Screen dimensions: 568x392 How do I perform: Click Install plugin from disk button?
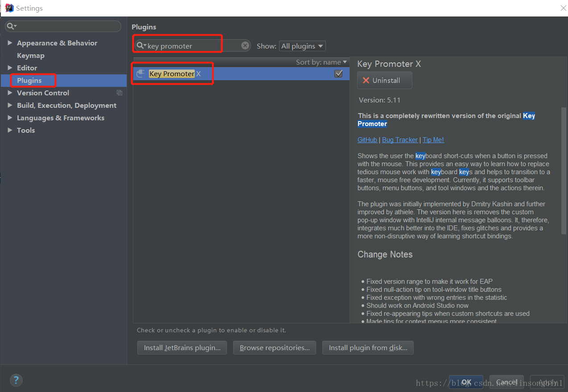coord(368,347)
